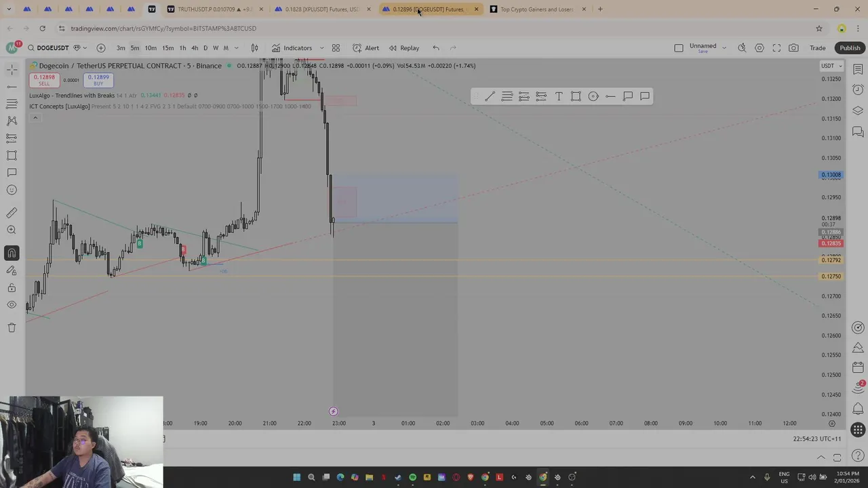Open annotation text tools in left sidebar
The image size is (868, 488).
(12, 173)
